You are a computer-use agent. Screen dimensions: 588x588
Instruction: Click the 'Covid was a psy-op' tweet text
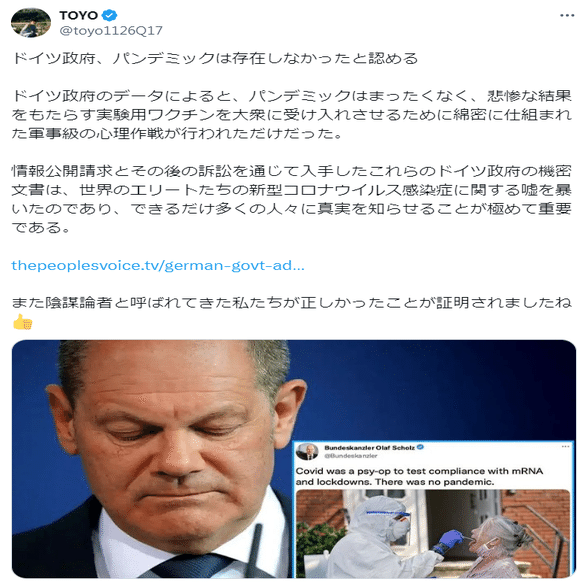coord(419,476)
